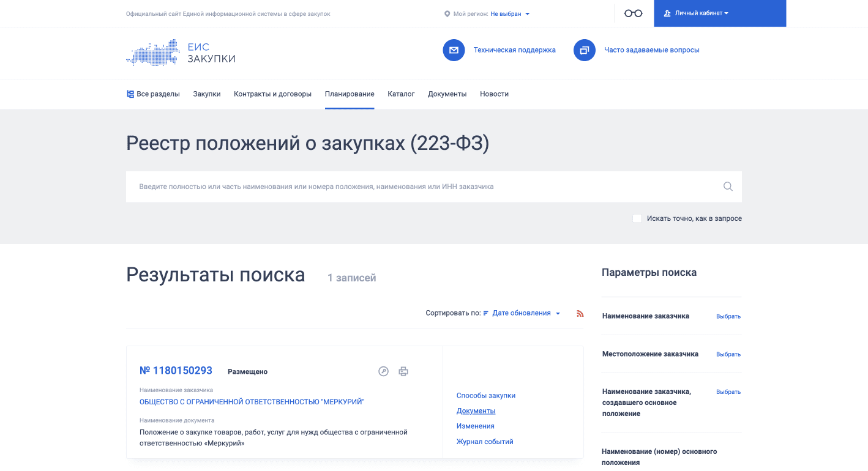Click the Параметры поиска heading

[x=649, y=273]
